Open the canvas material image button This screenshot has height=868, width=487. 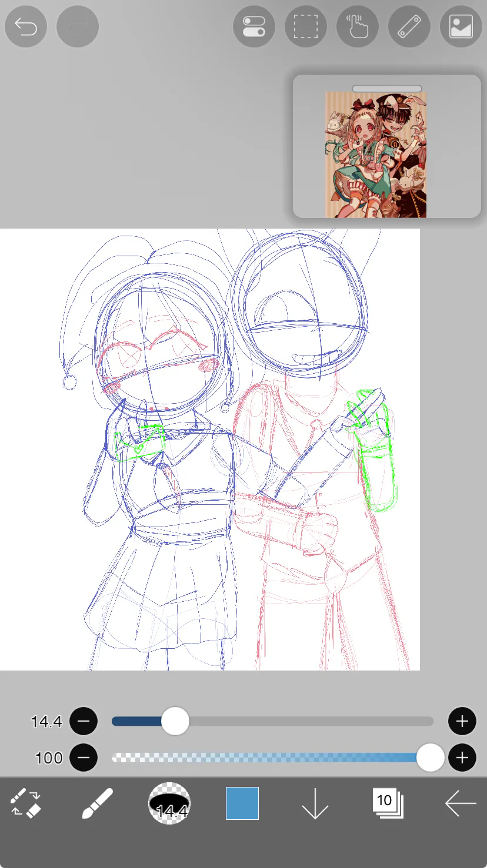click(461, 26)
